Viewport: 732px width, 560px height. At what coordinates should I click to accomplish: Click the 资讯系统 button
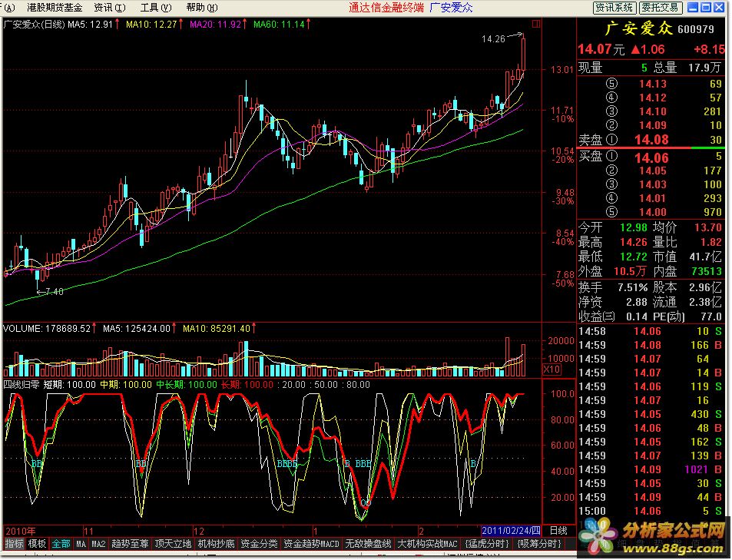point(614,8)
